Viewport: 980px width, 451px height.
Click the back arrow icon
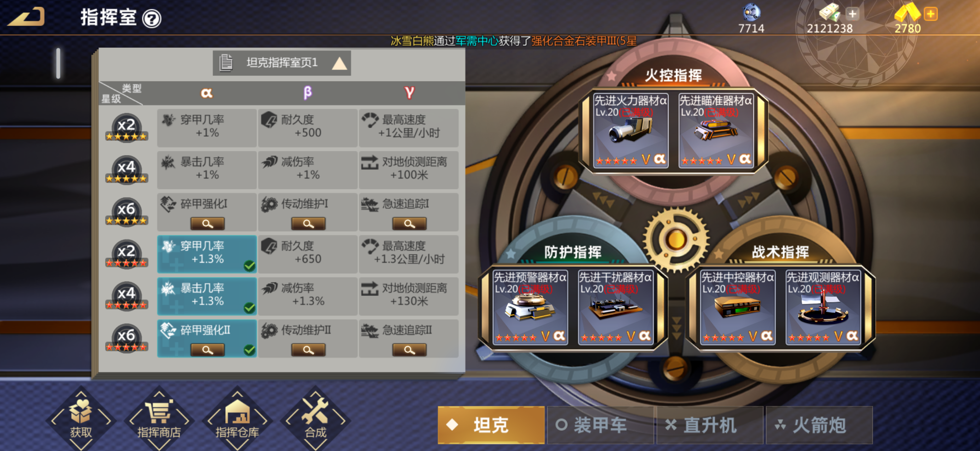point(27,17)
